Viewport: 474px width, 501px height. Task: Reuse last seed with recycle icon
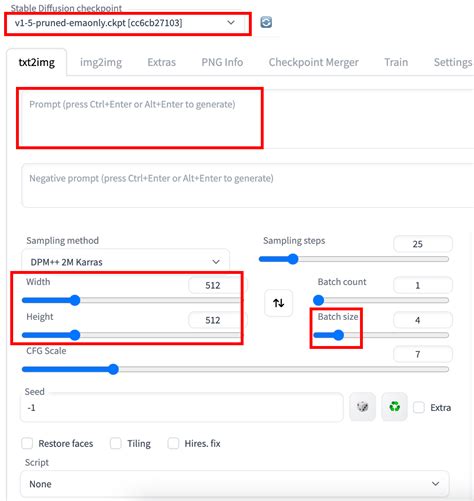pyautogui.click(x=394, y=407)
